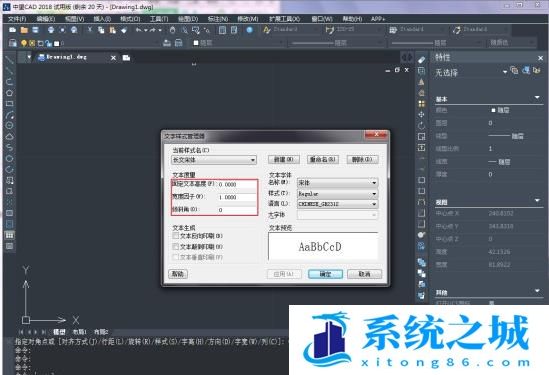Click the width factor input field
Screen dimensions: 549x375
[x=237, y=197]
